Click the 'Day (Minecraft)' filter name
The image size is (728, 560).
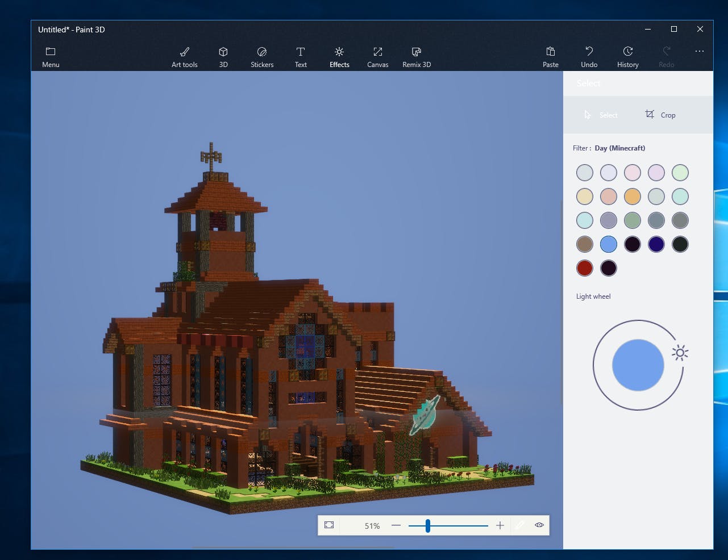620,148
